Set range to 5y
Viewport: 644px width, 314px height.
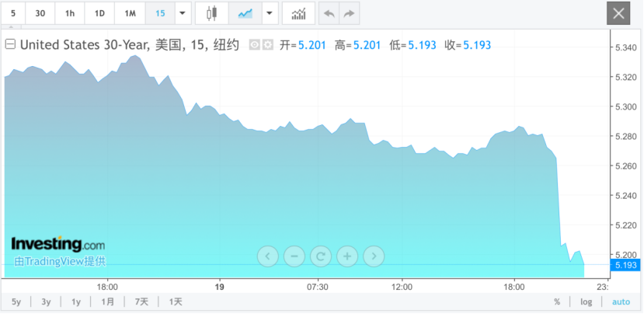click(x=16, y=302)
